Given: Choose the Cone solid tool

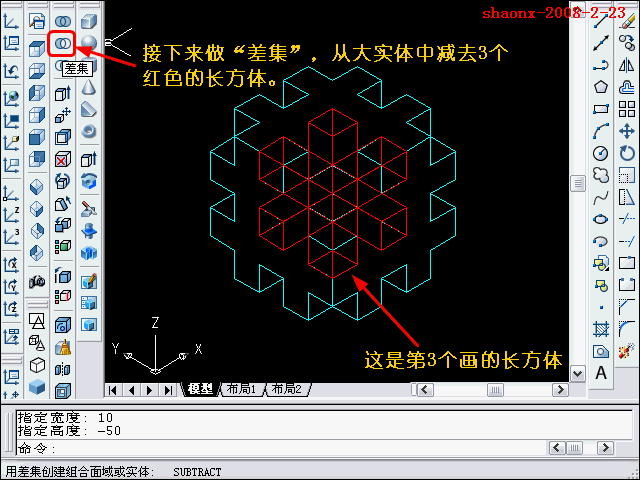Looking at the screenshot, I should click(89, 87).
